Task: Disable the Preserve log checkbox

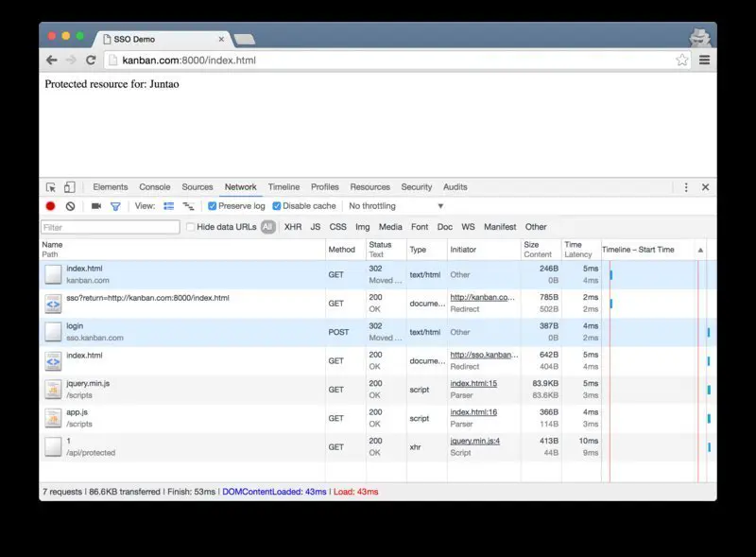Action: coord(213,206)
